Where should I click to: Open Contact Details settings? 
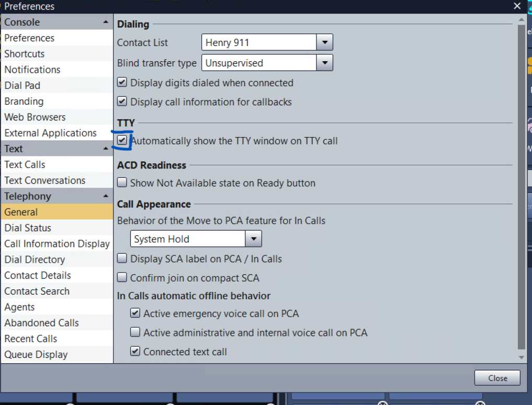point(57,275)
